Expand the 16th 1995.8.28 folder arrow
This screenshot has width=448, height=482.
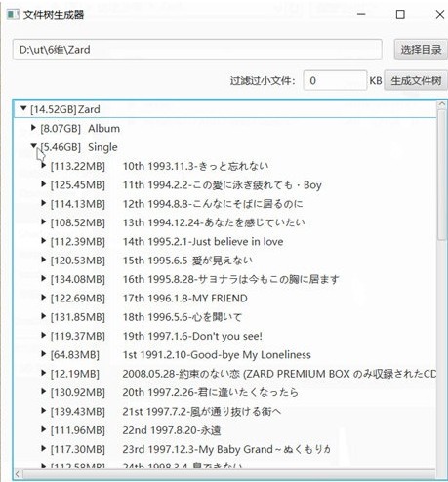pos(43,278)
